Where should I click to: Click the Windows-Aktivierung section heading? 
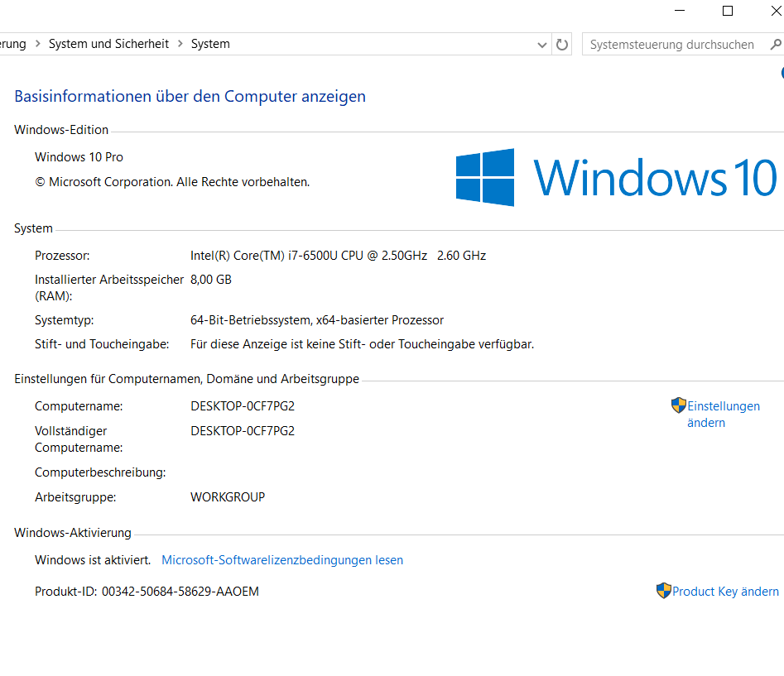point(73,533)
